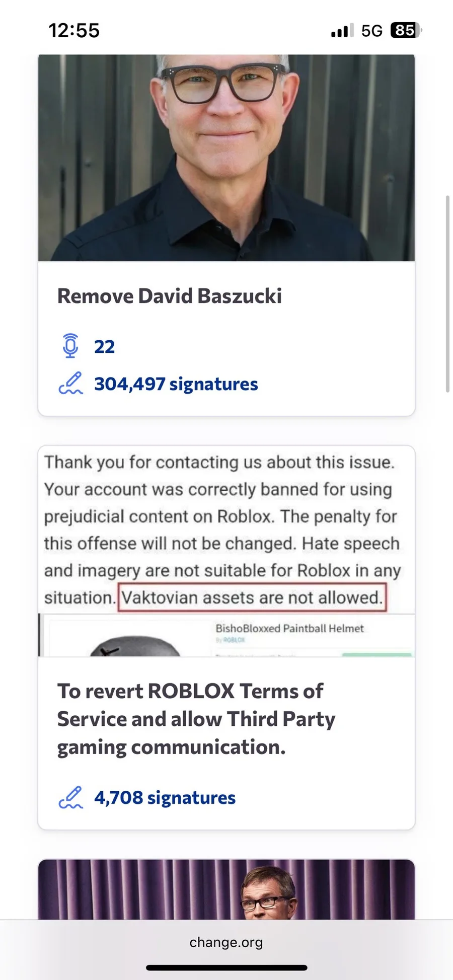This screenshot has height=980, width=453.
Task: Tap the change.org address bar
Action: [226, 942]
